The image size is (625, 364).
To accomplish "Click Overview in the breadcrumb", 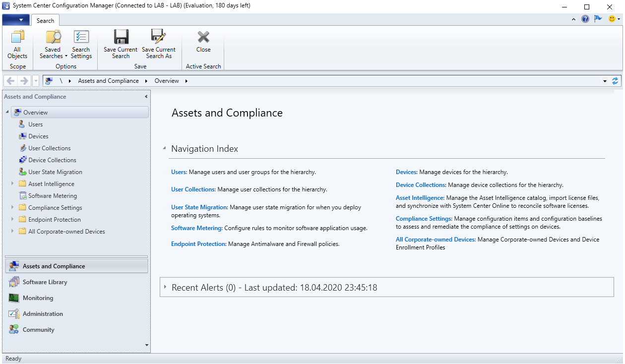I will point(167,81).
